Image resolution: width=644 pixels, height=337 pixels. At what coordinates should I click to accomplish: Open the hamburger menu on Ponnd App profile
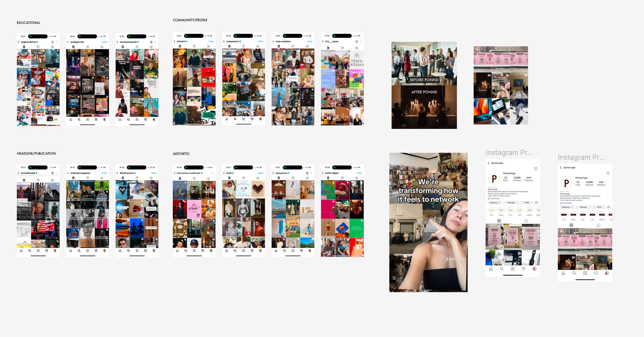[536, 168]
